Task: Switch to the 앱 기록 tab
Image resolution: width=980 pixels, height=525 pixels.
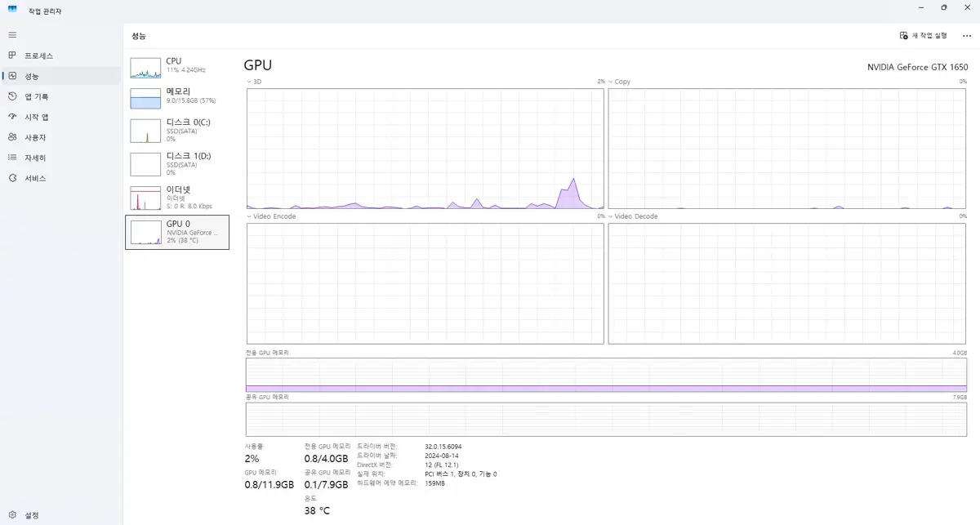Action: point(61,96)
